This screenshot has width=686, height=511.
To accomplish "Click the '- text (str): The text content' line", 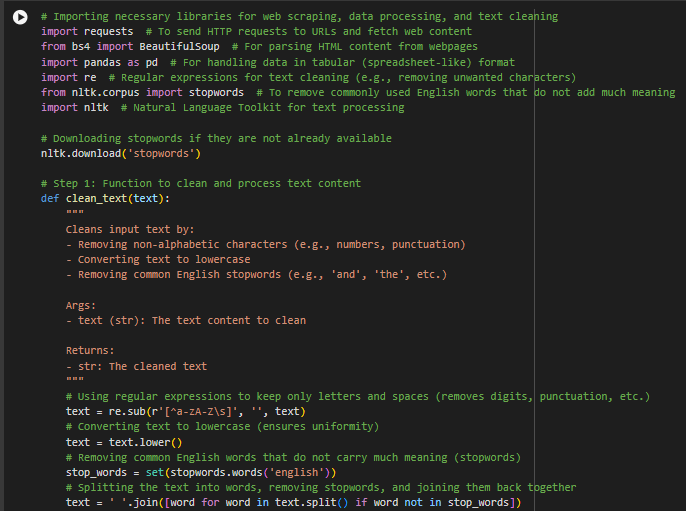I will (186, 320).
